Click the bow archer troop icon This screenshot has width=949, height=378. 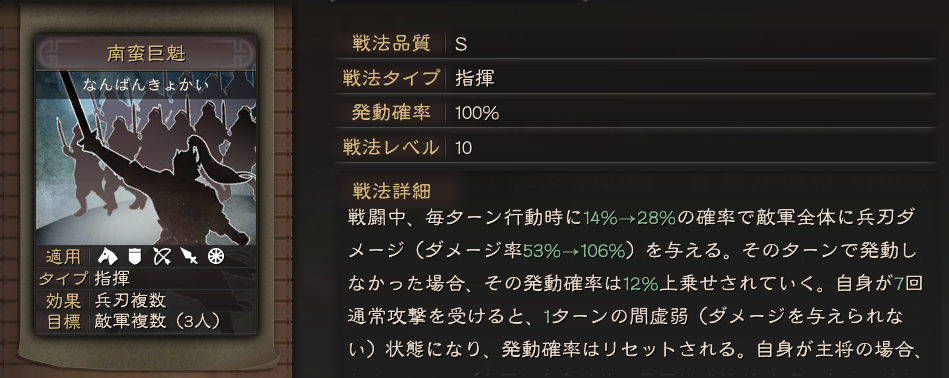[162, 257]
